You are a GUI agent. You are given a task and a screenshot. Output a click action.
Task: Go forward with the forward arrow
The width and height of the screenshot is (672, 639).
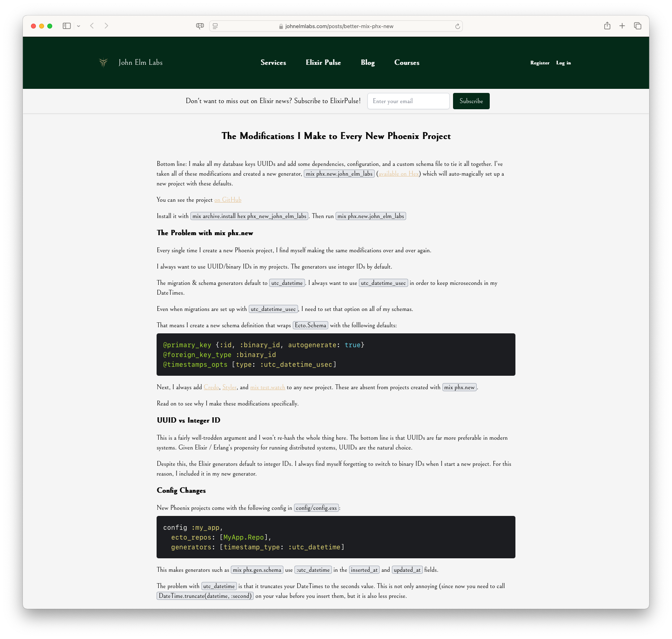(106, 26)
